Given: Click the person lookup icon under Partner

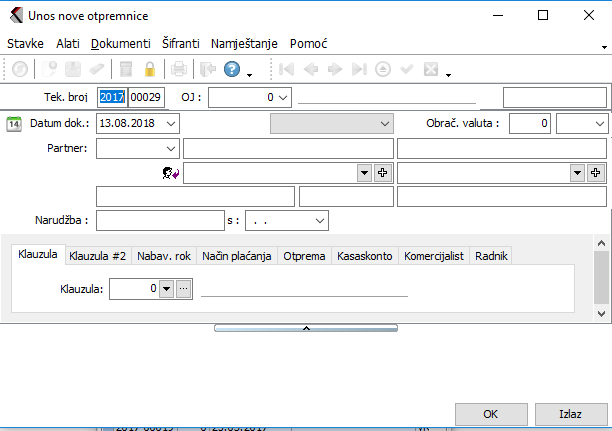Looking at the screenshot, I should 170,173.
